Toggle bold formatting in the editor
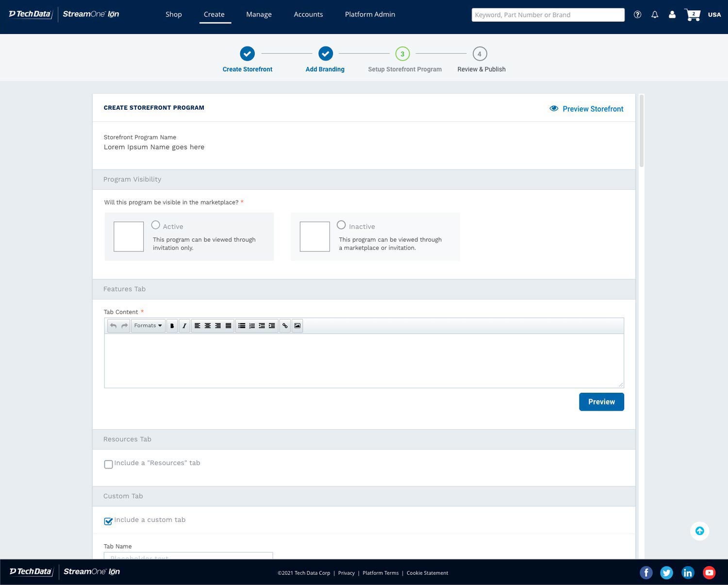This screenshot has height=585, width=728. pos(172,326)
